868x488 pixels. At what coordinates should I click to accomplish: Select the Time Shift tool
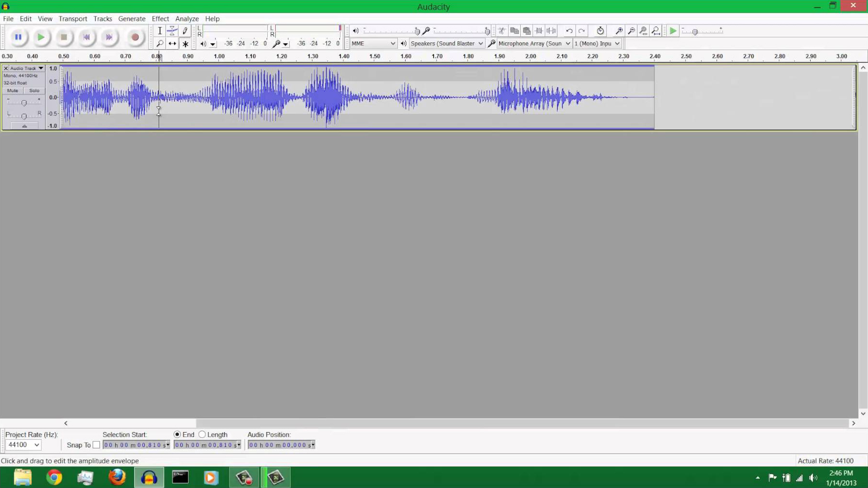pos(172,43)
